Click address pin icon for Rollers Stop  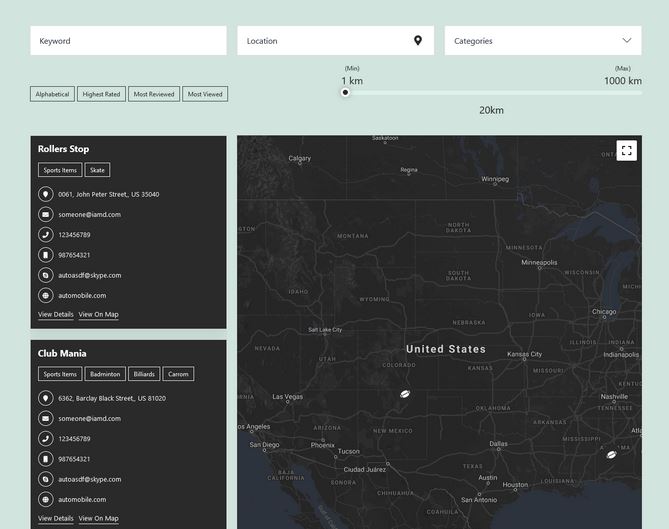tap(46, 194)
